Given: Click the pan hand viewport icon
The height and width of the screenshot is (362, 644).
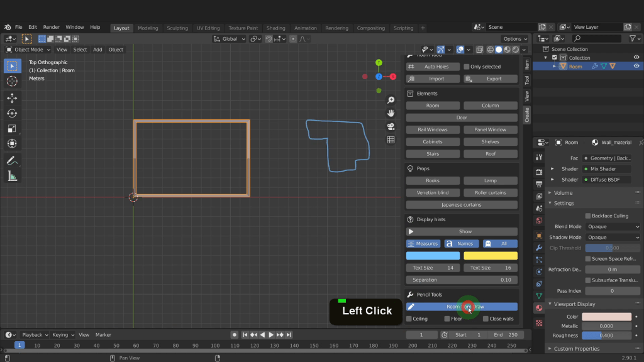Looking at the screenshot, I should [x=391, y=113].
